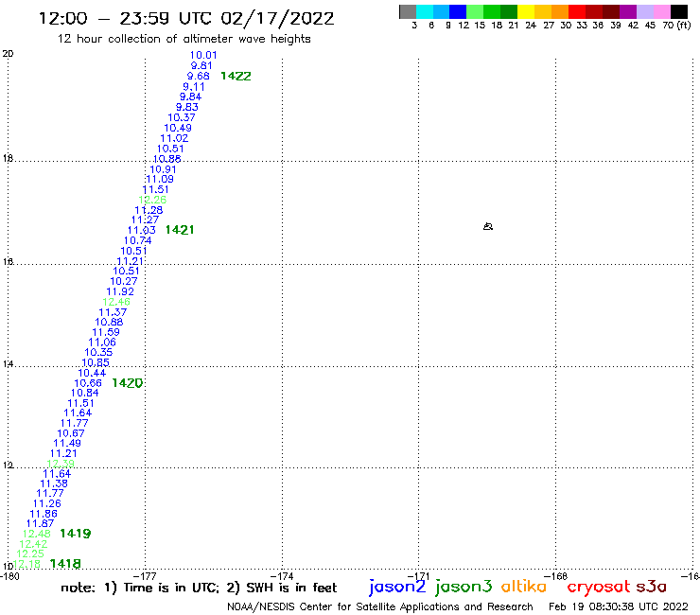Viewport: 700px width, 615px height.
Task: Click the 10.74 wave height value
Action: [137, 240]
